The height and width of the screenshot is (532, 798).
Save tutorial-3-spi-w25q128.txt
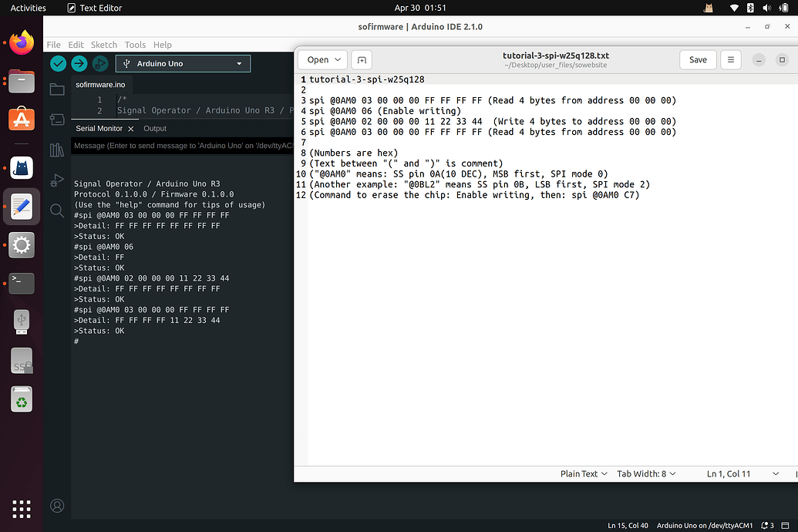(697, 59)
